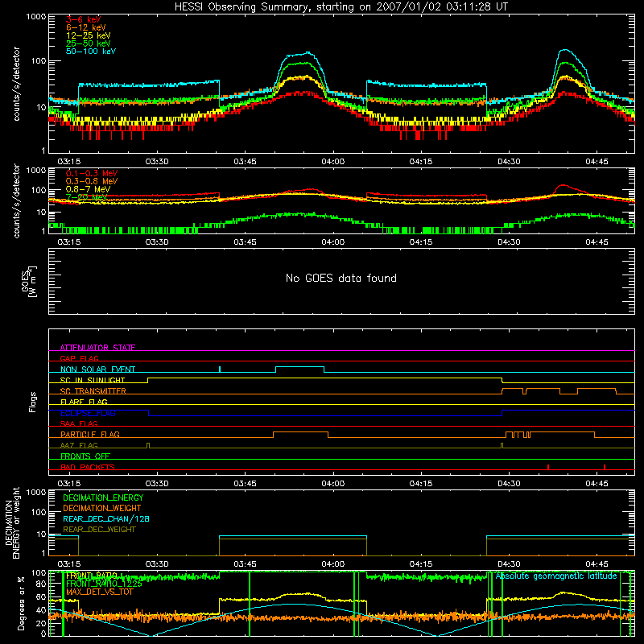Click the 'No GOES data found' message
644x644 pixels.
pos(341,278)
